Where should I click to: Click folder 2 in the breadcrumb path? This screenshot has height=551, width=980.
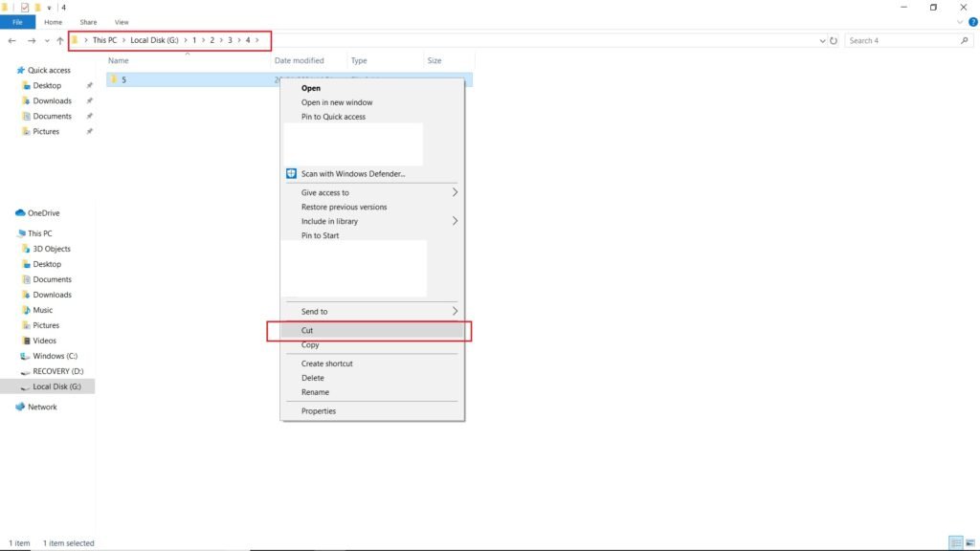pos(212,40)
